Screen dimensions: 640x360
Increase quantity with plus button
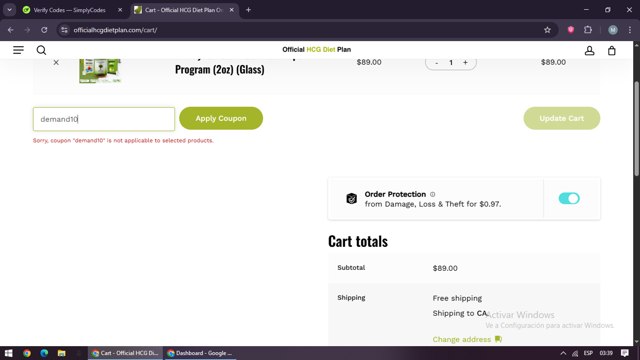pyautogui.click(x=465, y=62)
